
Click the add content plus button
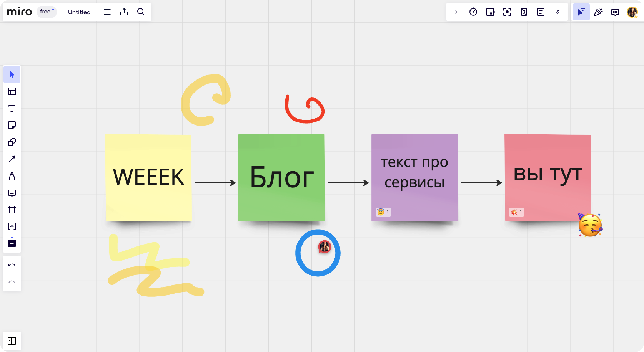pyautogui.click(x=12, y=243)
